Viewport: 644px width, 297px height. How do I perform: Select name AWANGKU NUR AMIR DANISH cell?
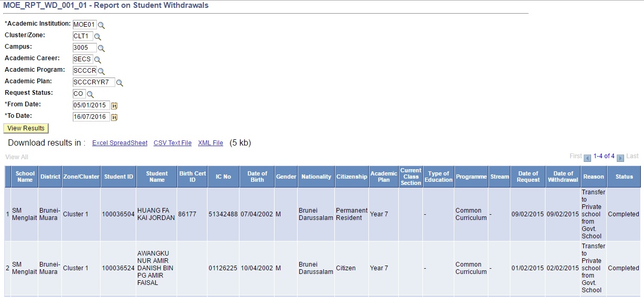[156, 268]
